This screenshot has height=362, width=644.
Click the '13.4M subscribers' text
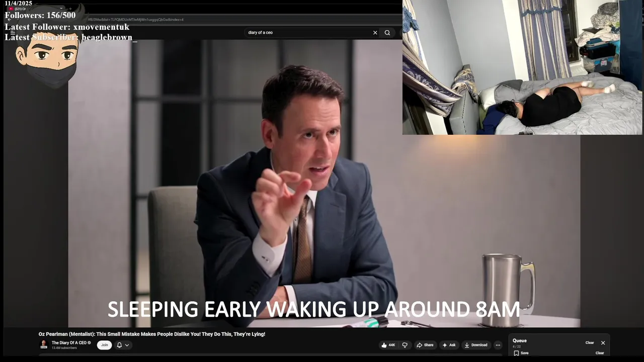point(64,348)
